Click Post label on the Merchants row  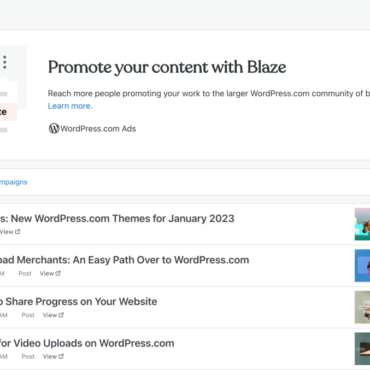coord(25,273)
